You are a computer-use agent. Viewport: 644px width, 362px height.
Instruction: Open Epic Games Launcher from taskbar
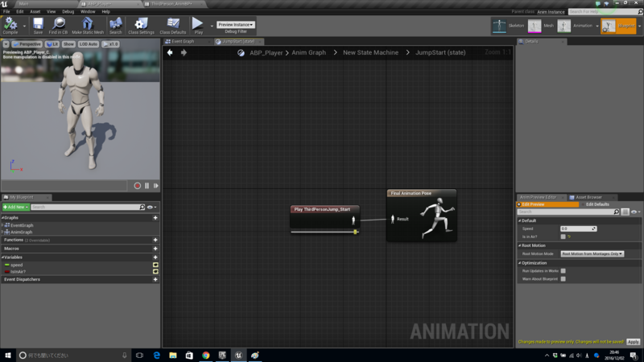pos(222,356)
